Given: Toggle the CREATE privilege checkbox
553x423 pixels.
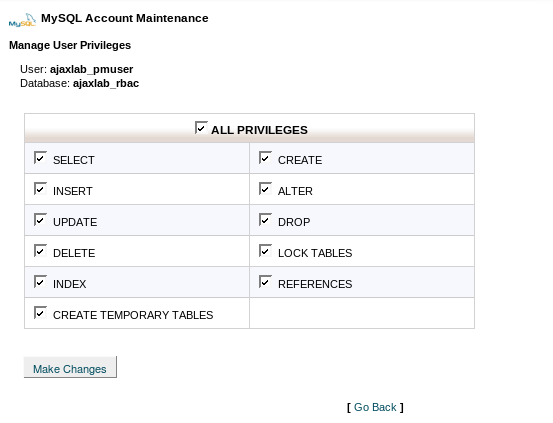Looking at the screenshot, I should [265, 158].
